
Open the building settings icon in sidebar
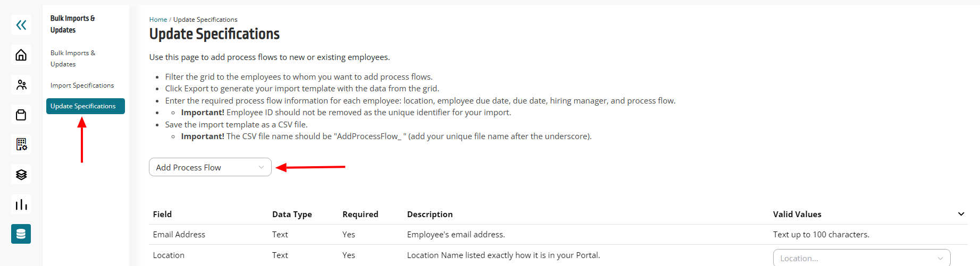(21, 144)
